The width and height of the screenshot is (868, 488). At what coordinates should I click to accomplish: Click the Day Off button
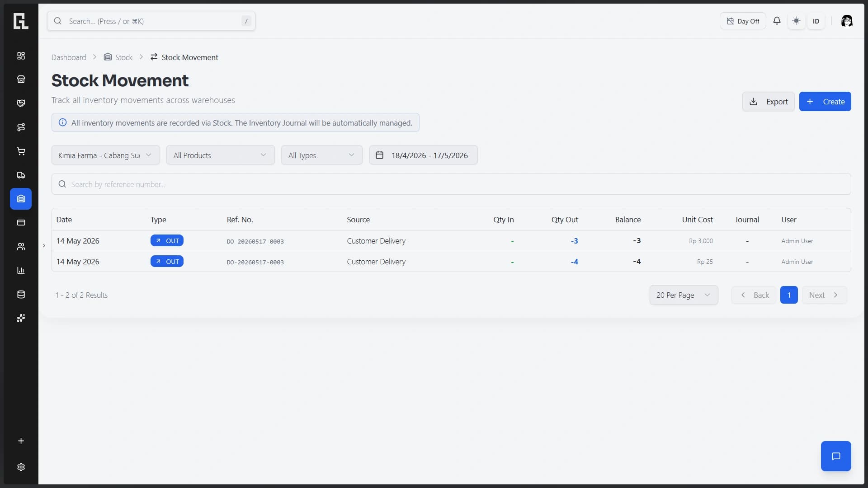tap(743, 21)
